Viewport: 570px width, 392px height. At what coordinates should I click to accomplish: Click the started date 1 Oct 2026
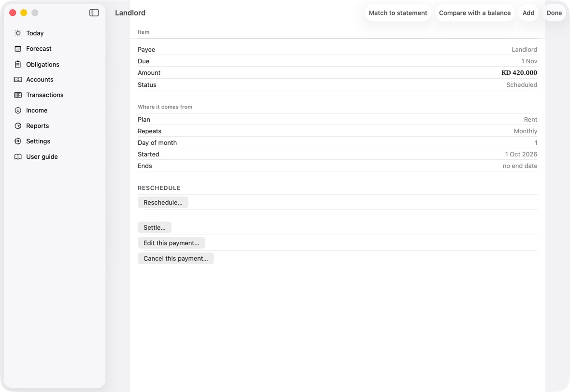coord(521,154)
